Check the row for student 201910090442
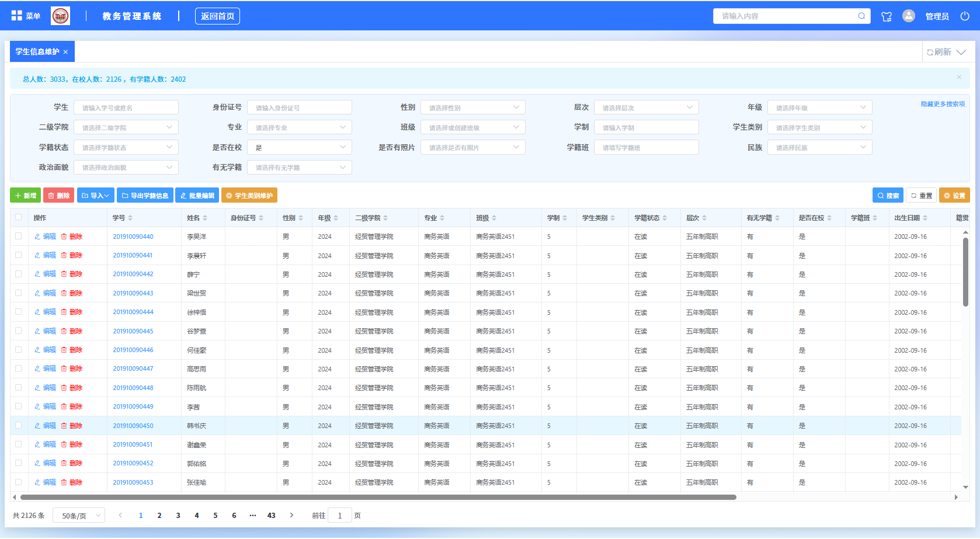This screenshot has height=539, width=980. click(18, 274)
